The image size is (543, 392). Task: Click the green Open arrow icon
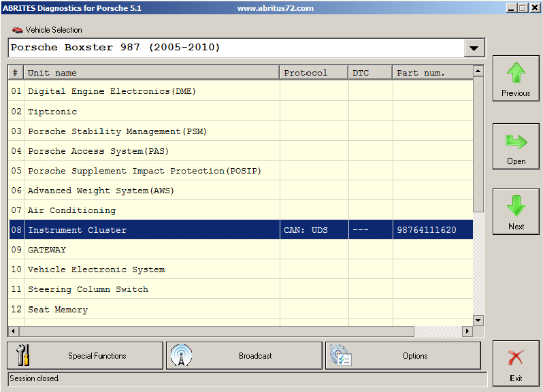pyautogui.click(x=516, y=142)
